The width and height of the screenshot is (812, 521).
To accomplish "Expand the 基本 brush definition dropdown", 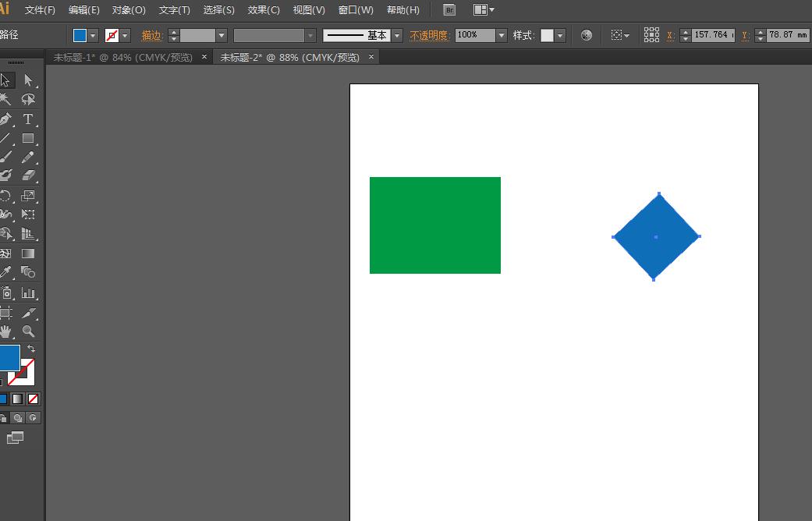I will tap(397, 35).
